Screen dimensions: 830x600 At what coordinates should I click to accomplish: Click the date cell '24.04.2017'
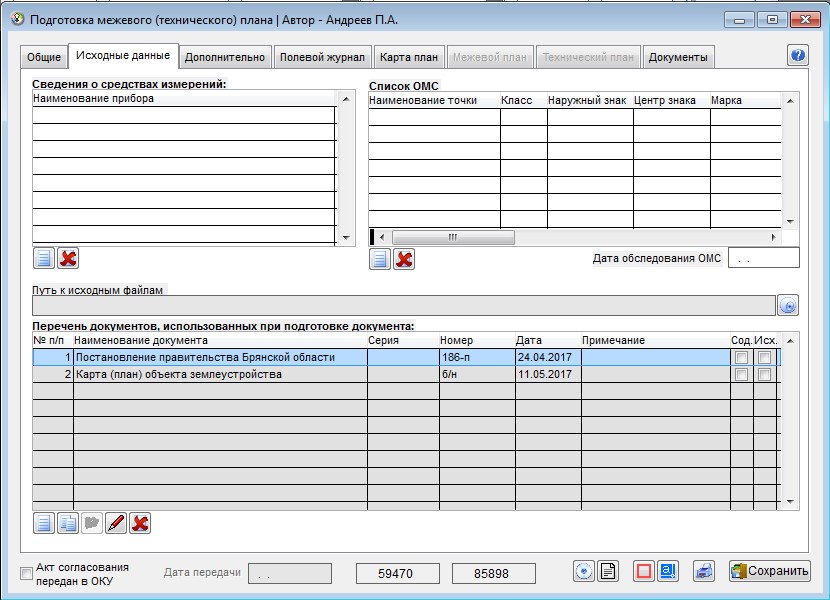[548, 357]
